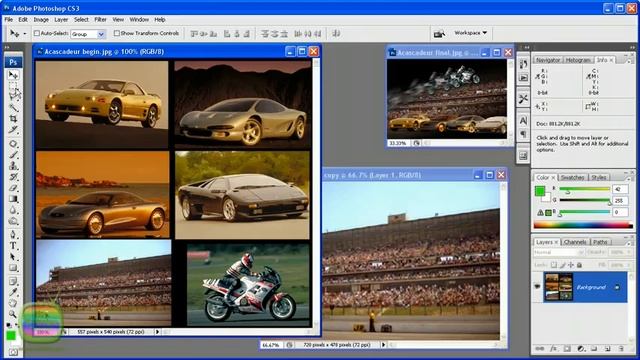The width and height of the screenshot is (640, 360).
Task: Open the Filter menu
Action: [100, 20]
